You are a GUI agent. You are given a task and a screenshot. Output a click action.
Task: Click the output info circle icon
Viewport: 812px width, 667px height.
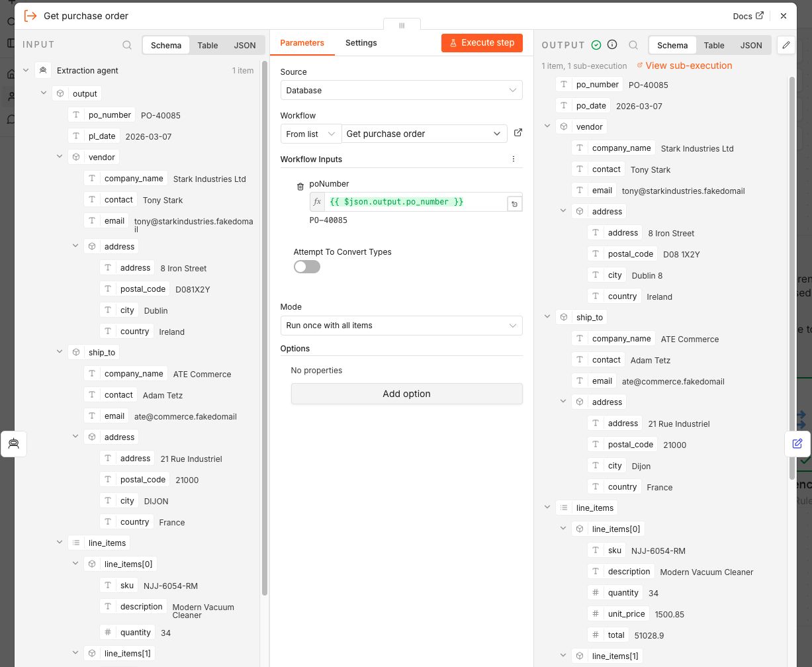[612, 44]
